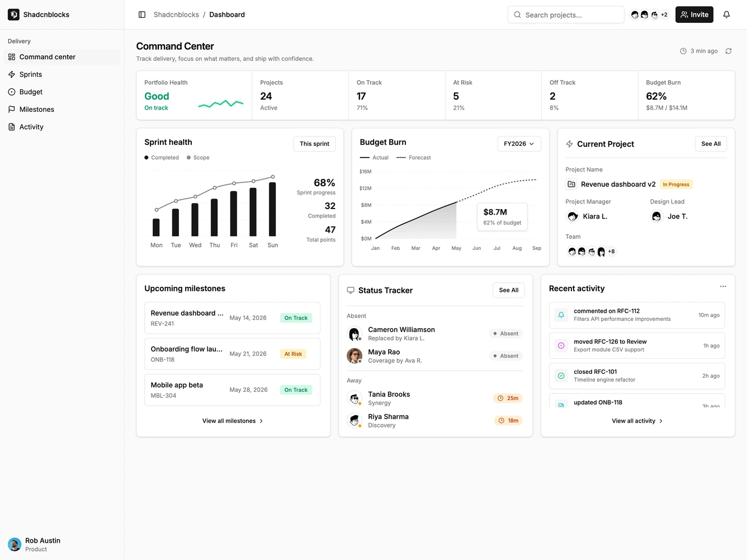Click Riya Sharma's avatar
The width and height of the screenshot is (747, 560).
coord(354,421)
